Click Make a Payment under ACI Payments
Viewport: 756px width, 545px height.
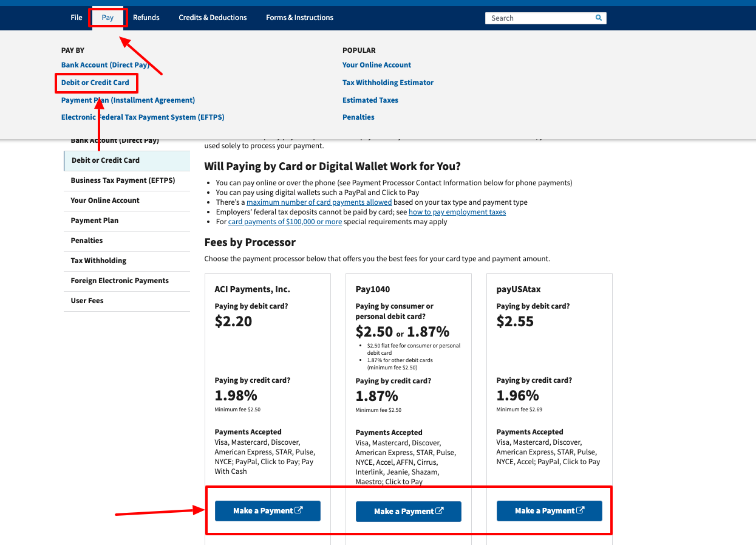pyautogui.click(x=267, y=510)
